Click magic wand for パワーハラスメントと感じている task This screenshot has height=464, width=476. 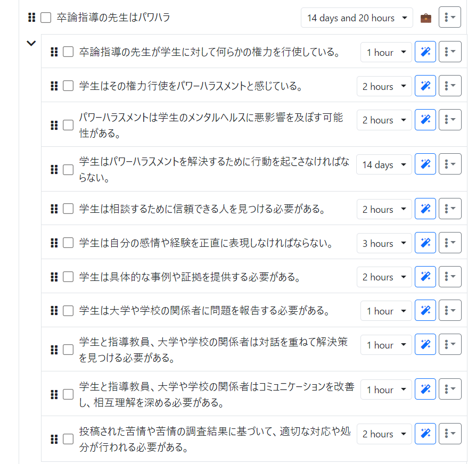[x=425, y=86]
